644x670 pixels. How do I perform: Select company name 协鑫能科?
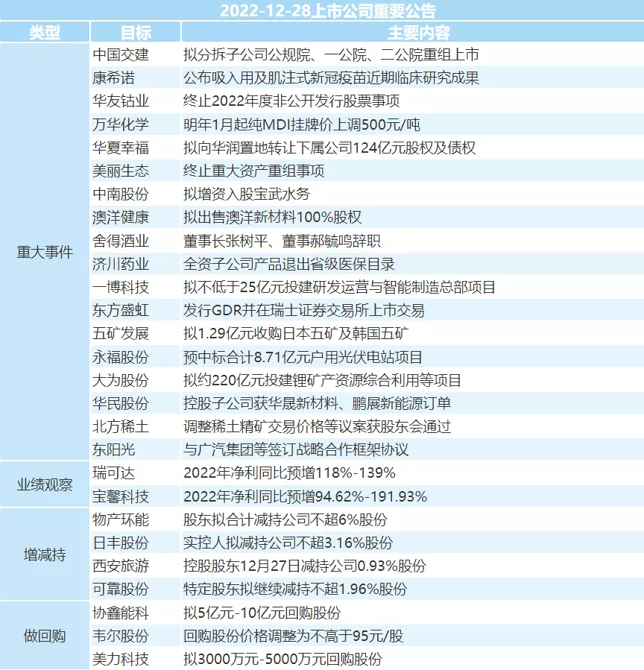(121, 613)
